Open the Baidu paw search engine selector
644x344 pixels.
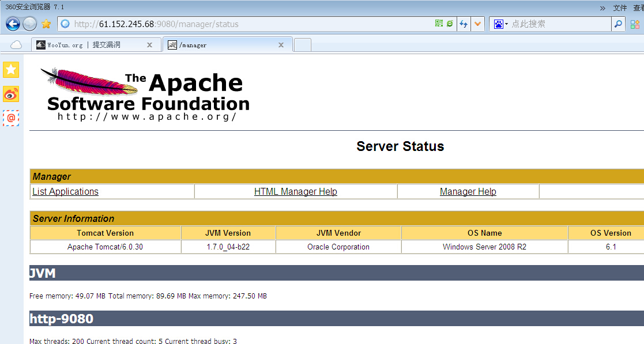[x=500, y=24]
